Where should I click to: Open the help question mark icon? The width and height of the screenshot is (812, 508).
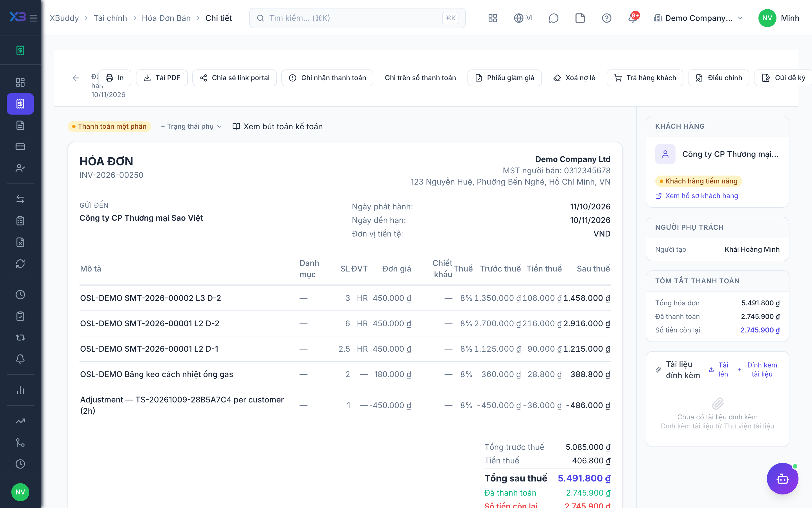tap(607, 18)
